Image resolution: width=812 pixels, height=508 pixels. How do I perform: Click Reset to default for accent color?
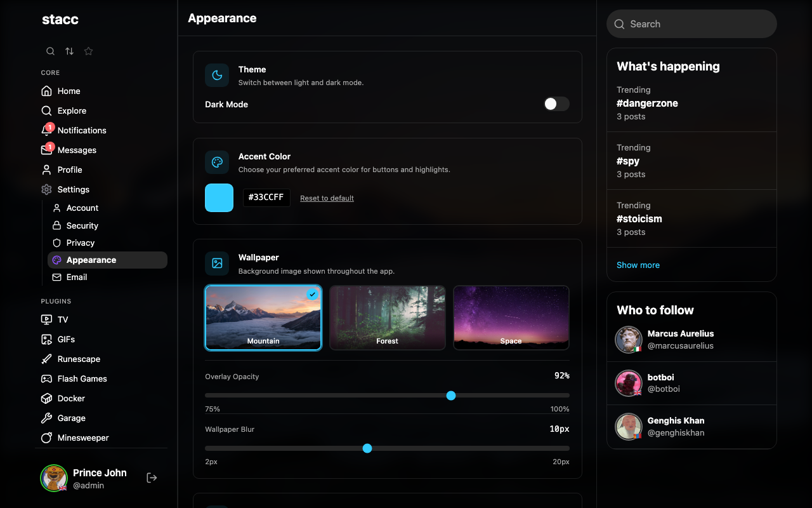[327, 197]
